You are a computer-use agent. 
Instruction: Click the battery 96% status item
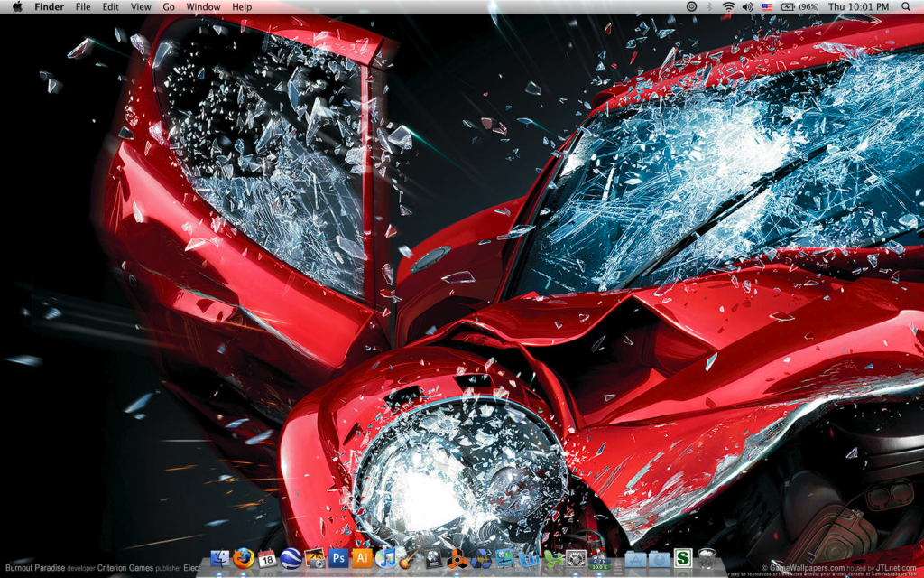(799, 6)
